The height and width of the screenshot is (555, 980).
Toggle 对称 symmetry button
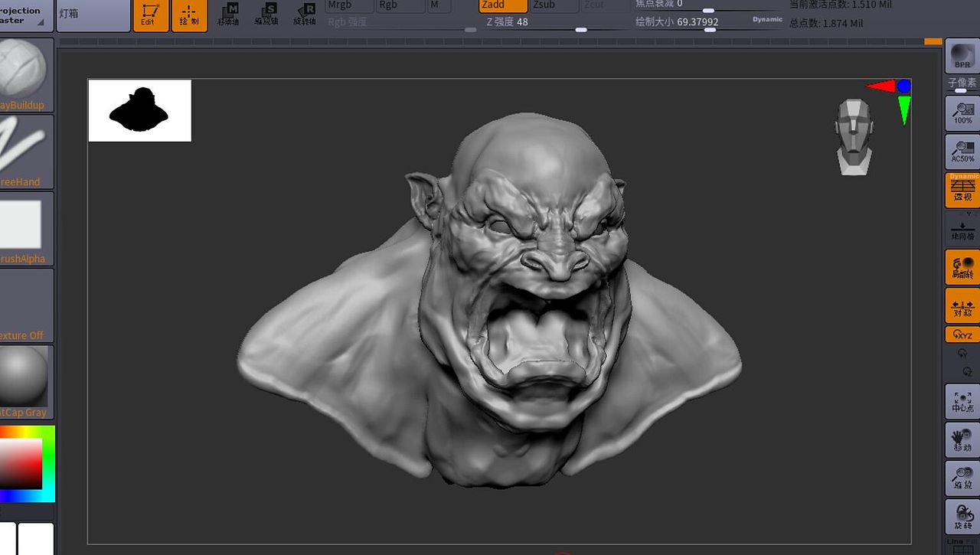(x=962, y=305)
